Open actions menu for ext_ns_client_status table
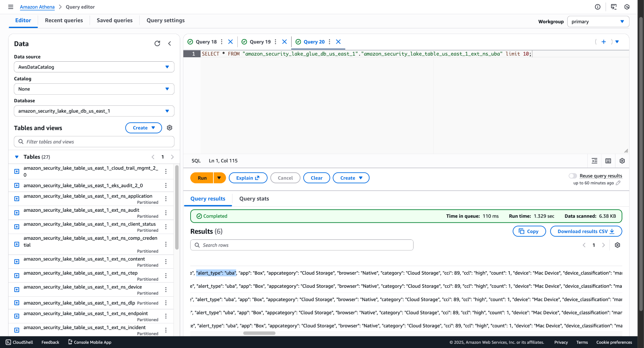Image resolution: width=644 pixels, height=348 pixels. [166, 227]
